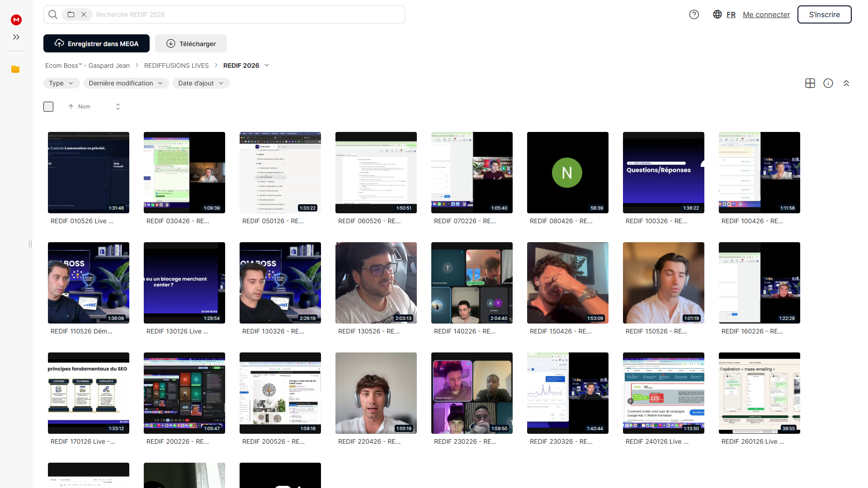Go to REDIFFUSIONS LIVES breadcrumb
Image resolution: width=868 pixels, height=488 pixels.
coord(176,66)
